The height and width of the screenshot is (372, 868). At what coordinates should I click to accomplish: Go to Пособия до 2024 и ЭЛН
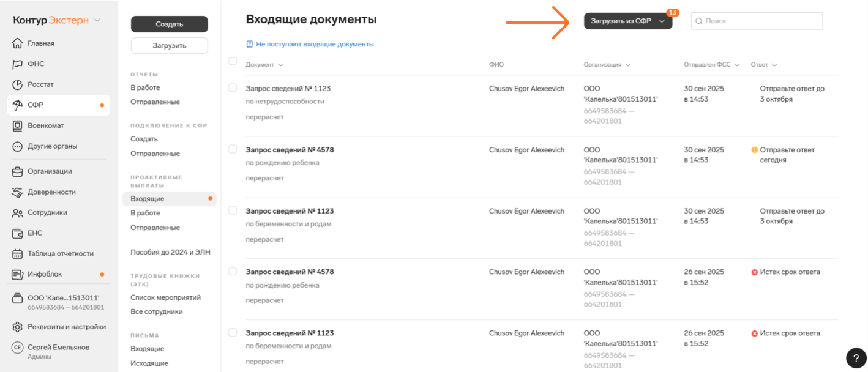(x=170, y=252)
